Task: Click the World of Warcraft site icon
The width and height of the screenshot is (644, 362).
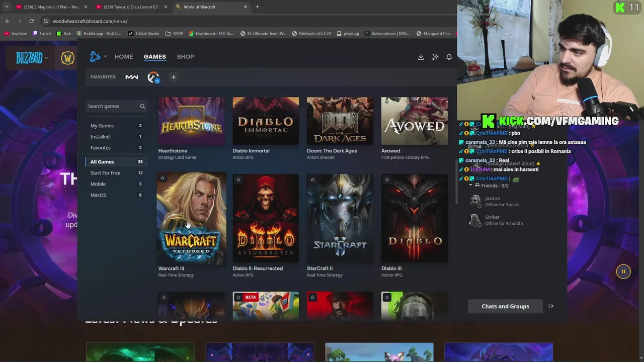Action: pos(67,58)
